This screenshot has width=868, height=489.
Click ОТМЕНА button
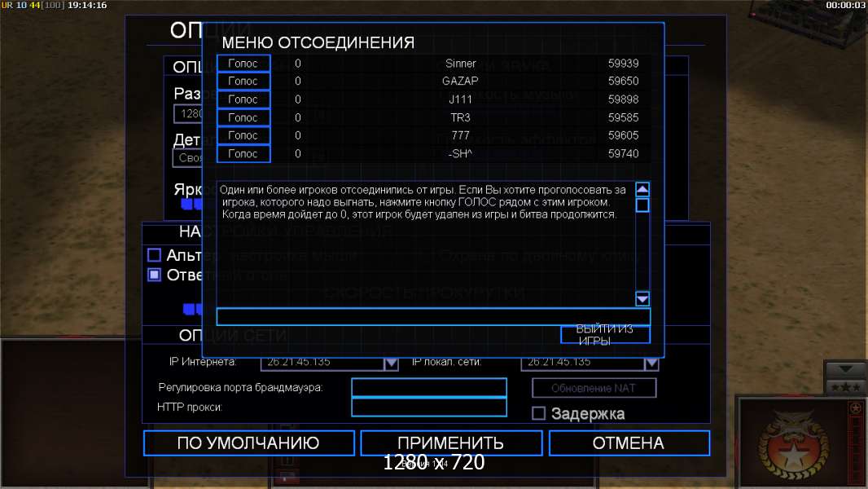point(629,443)
